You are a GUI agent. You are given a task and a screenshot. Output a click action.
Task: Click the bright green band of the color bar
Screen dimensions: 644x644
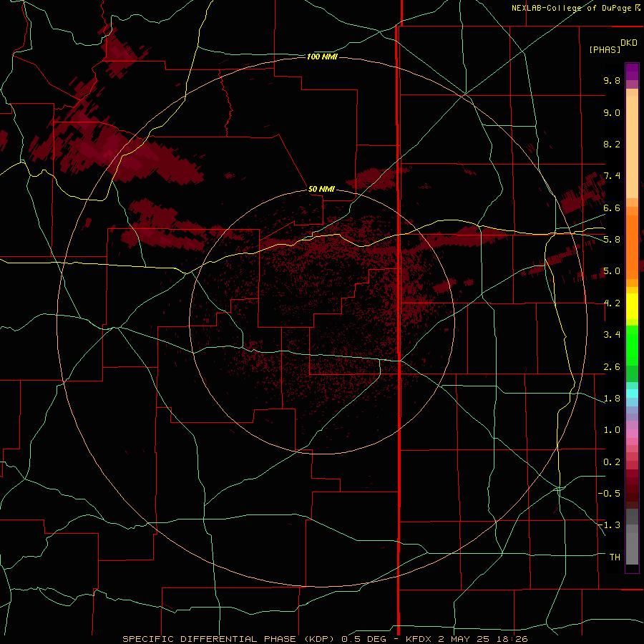632,346
